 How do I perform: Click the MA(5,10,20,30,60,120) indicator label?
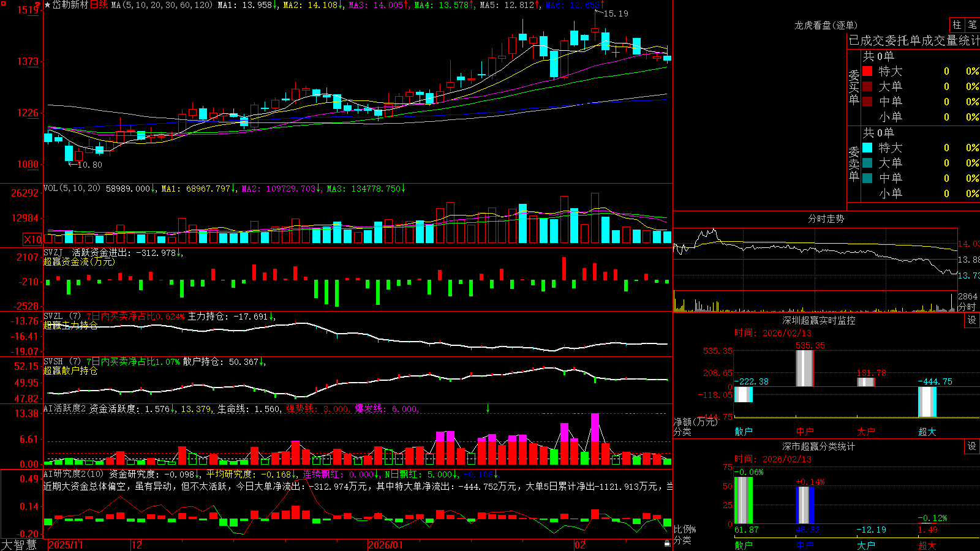[x=162, y=5]
